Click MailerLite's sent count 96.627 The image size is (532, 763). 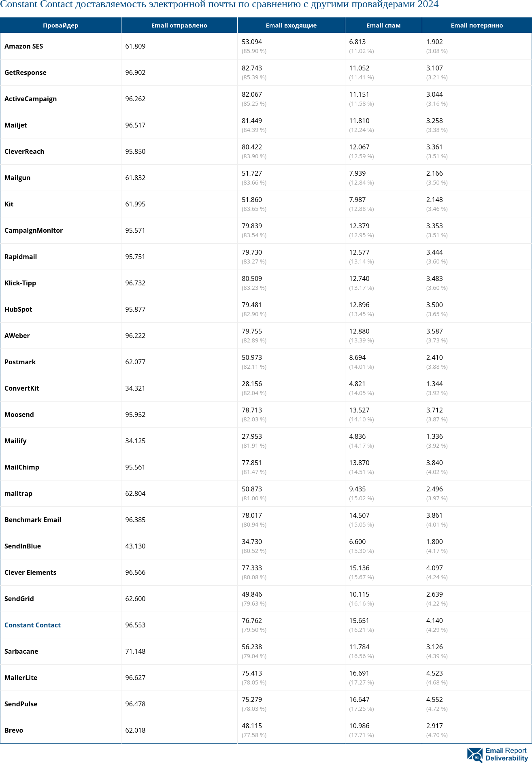click(x=135, y=678)
